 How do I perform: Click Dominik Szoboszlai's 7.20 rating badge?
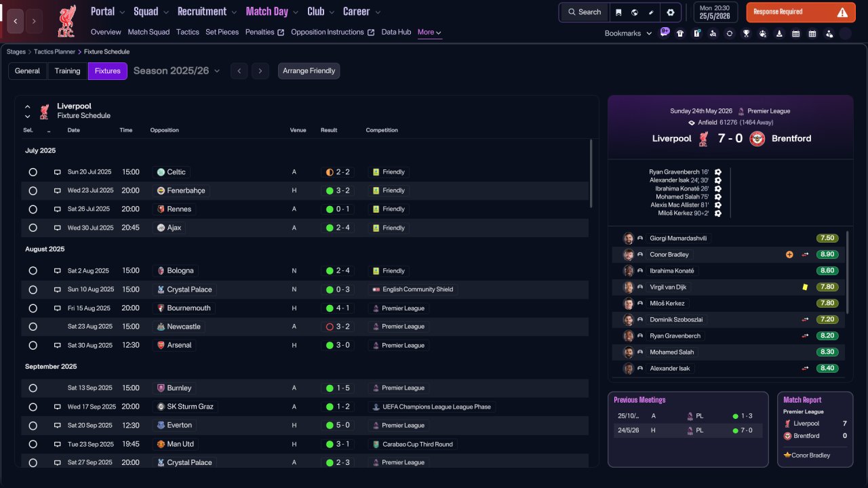tap(827, 320)
